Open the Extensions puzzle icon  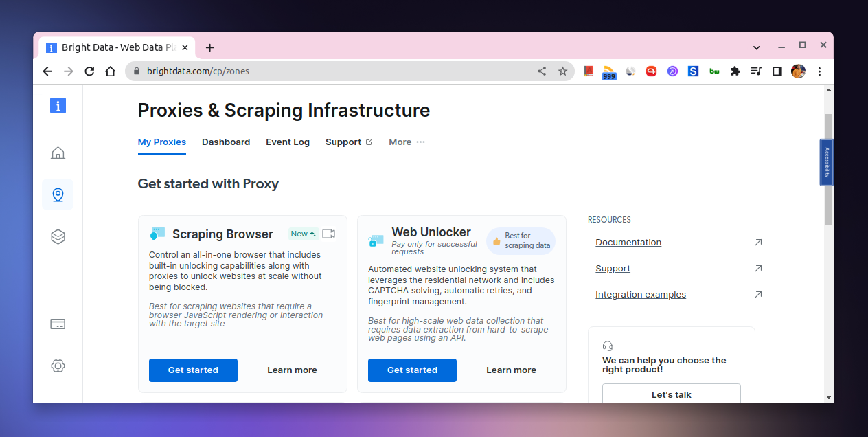735,71
